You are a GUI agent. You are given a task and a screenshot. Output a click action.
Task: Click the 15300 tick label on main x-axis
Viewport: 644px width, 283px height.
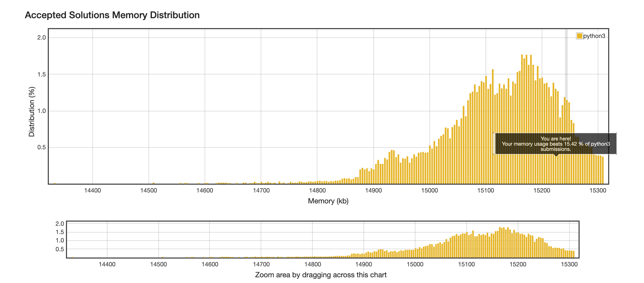pos(598,190)
